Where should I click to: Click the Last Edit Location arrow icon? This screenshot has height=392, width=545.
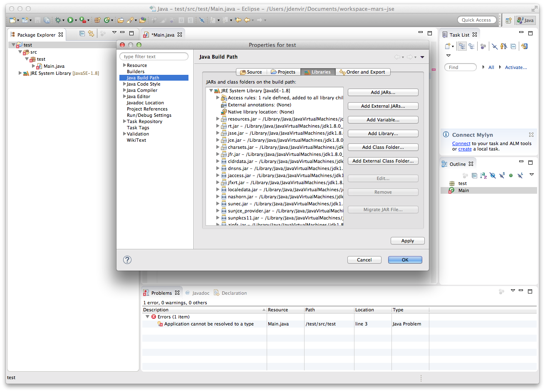[x=238, y=20]
